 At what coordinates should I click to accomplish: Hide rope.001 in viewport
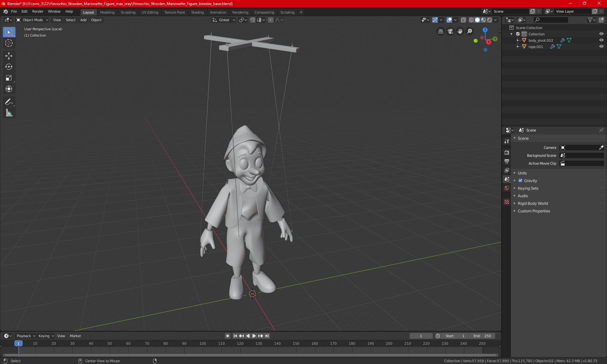click(x=601, y=46)
